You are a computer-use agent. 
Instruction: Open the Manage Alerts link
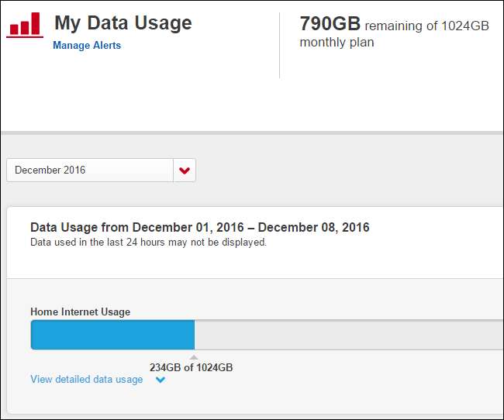point(87,46)
